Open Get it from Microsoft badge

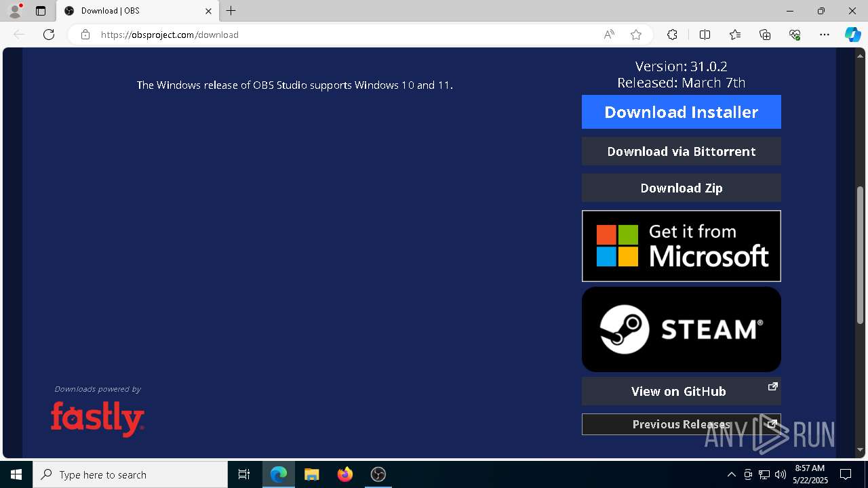coord(682,246)
